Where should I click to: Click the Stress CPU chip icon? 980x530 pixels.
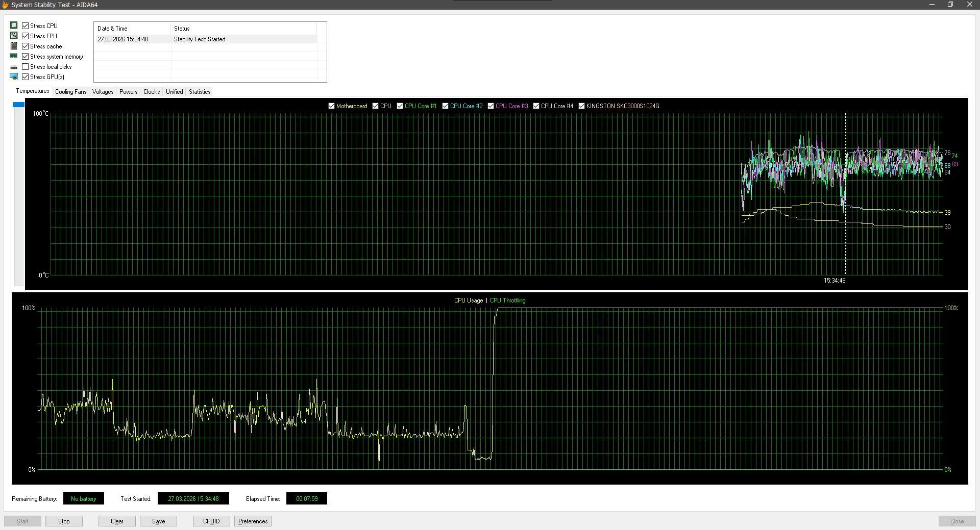click(14, 26)
